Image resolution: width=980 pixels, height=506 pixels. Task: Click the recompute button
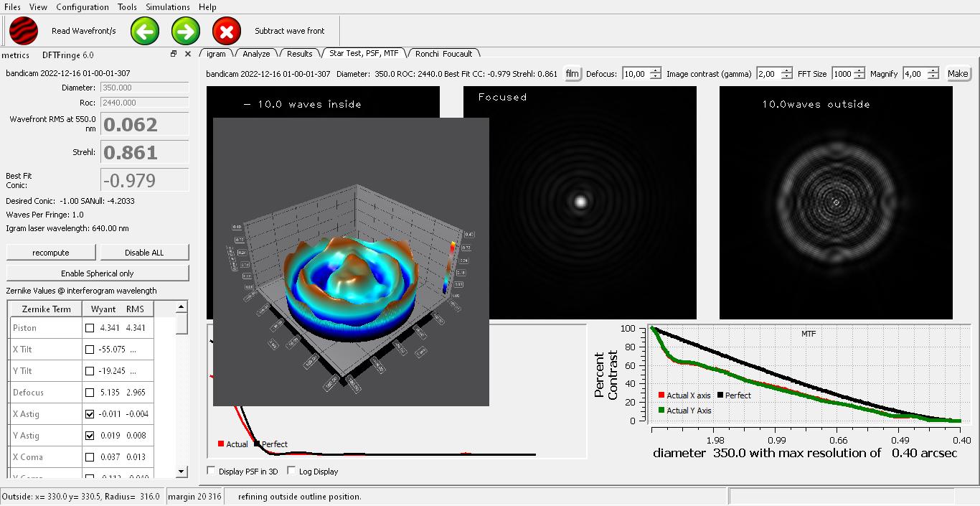pos(51,253)
